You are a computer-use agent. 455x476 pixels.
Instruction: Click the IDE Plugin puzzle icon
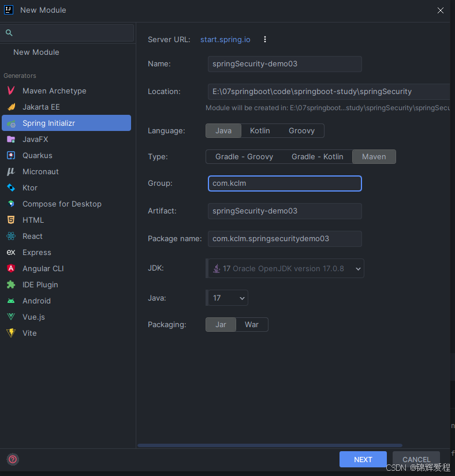[11, 284]
